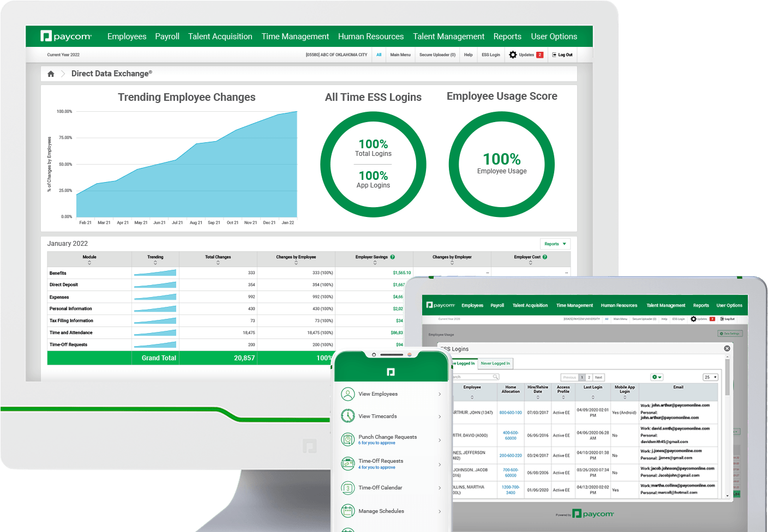Screen dimensions: 768x532
Task: Sort Mobile App Login column on tablet
Action: coord(625,397)
